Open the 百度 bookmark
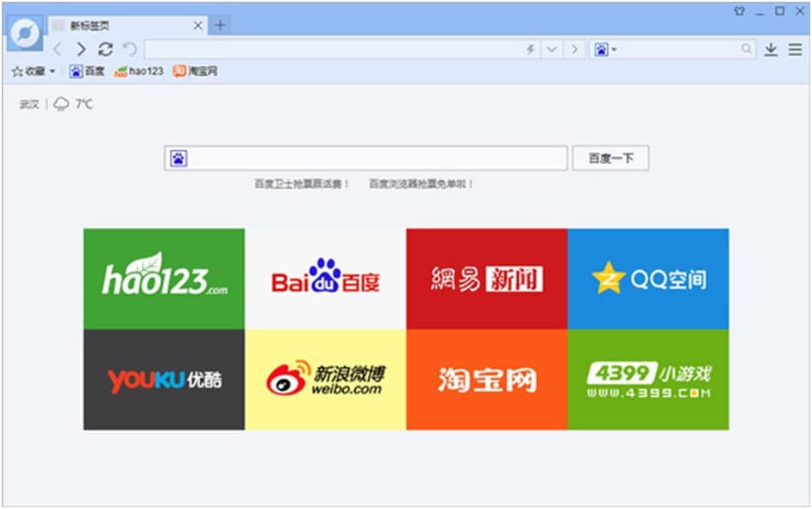Viewport: 812px width, 509px height. pyautogui.click(x=87, y=71)
